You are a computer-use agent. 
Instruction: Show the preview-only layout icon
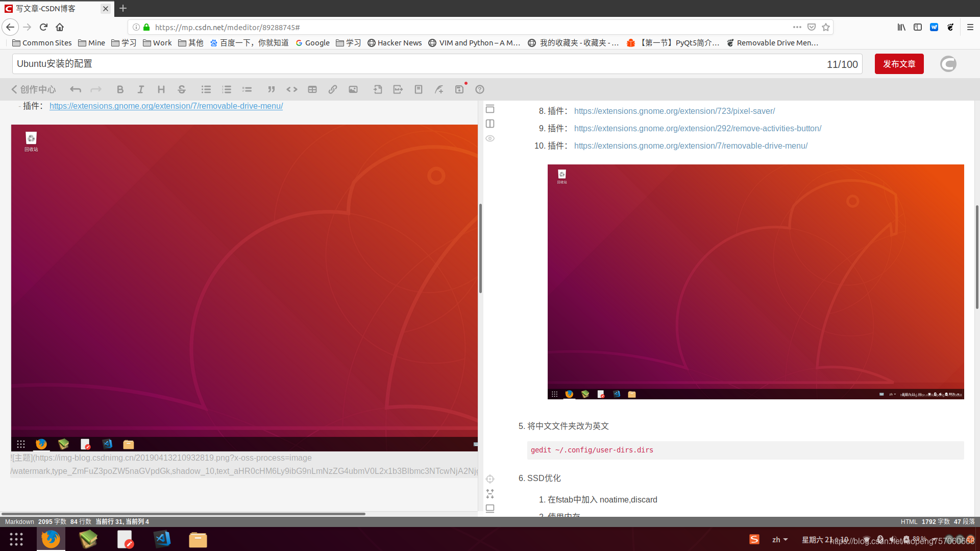(490, 109)
